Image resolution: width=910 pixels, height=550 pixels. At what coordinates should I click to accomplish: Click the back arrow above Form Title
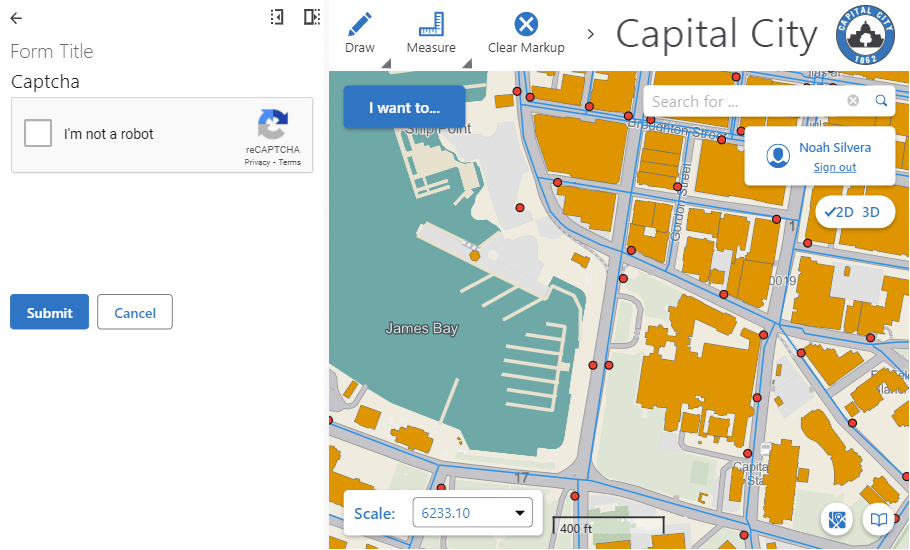coord(16,18)
